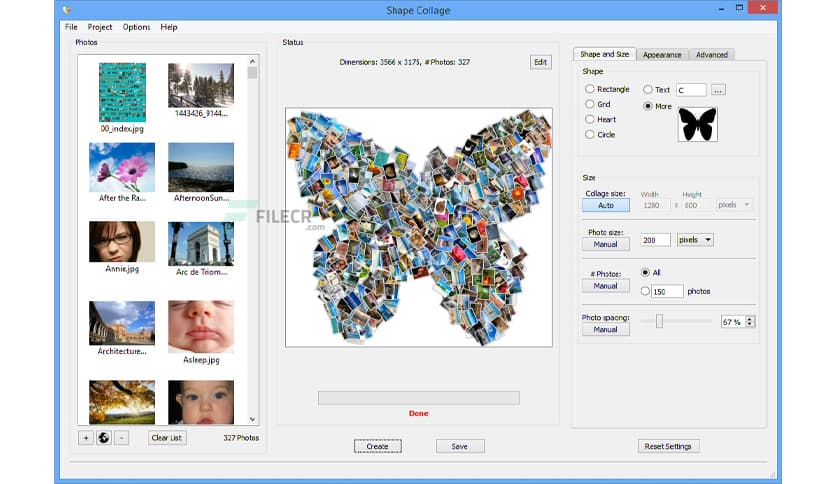The image size is (836, 484).
Task: Select the Asleep.jpg thumbnail
Action: [201, 326]
